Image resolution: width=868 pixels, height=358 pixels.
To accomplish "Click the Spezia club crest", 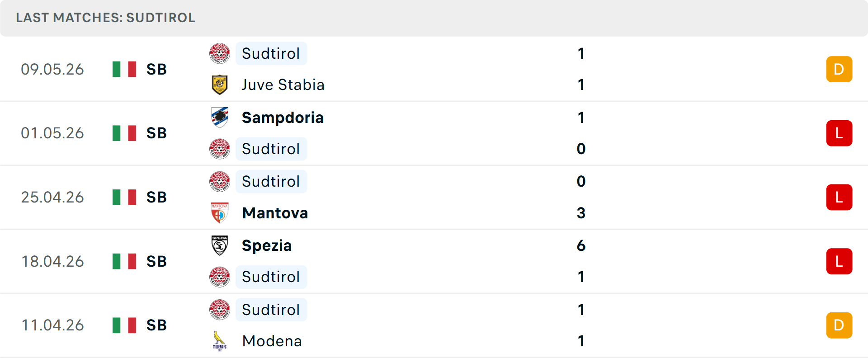I will 220,245.
